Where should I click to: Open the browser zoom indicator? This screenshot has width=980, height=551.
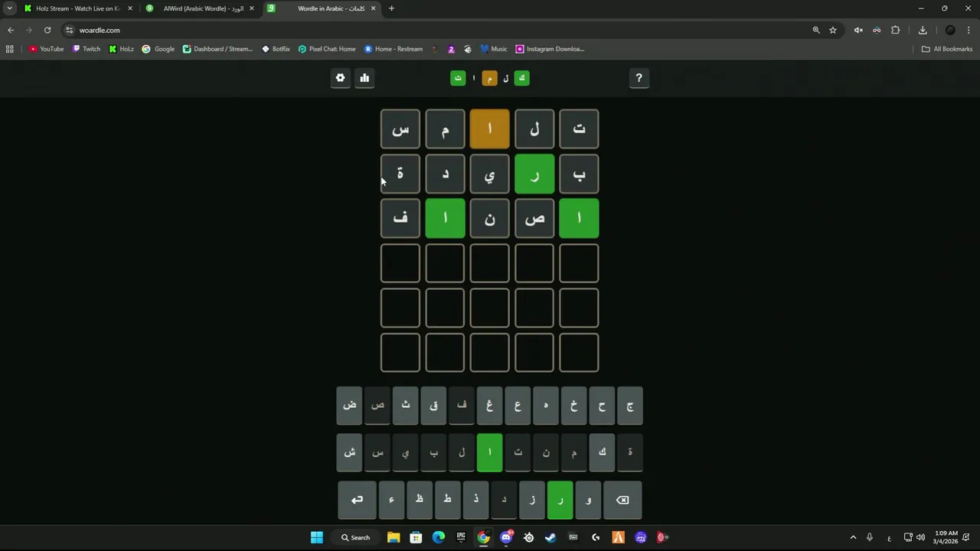[x=816, y=30]
